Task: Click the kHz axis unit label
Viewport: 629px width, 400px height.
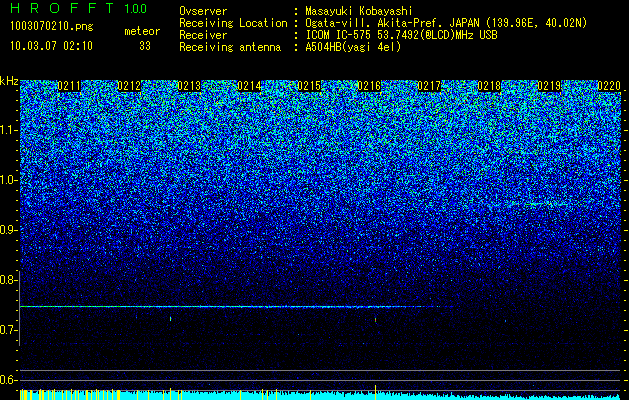Action: (x=9, y=81)
